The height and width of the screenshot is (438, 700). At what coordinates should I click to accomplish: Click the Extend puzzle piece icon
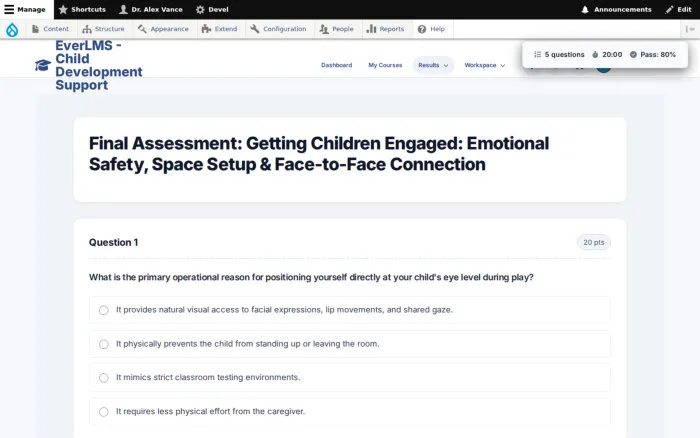[x=206, y=29]
